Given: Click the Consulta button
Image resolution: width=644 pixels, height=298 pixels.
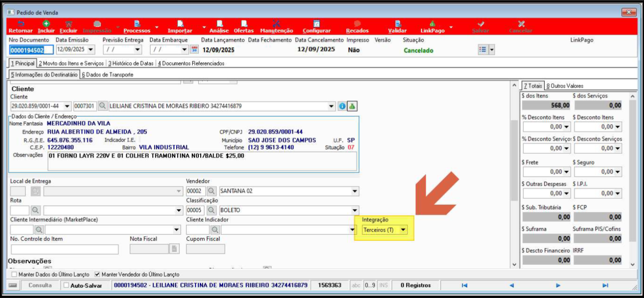Looking at the screenshot, I should [40, 286].
